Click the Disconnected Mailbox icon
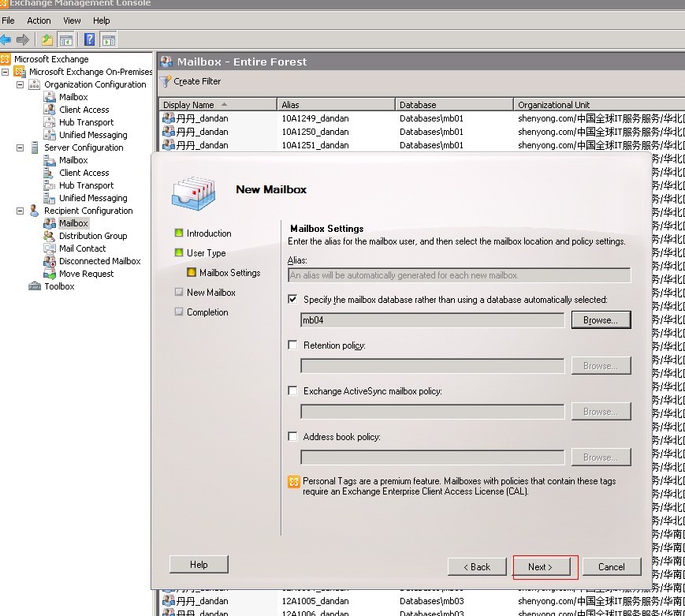 (50, 261)
